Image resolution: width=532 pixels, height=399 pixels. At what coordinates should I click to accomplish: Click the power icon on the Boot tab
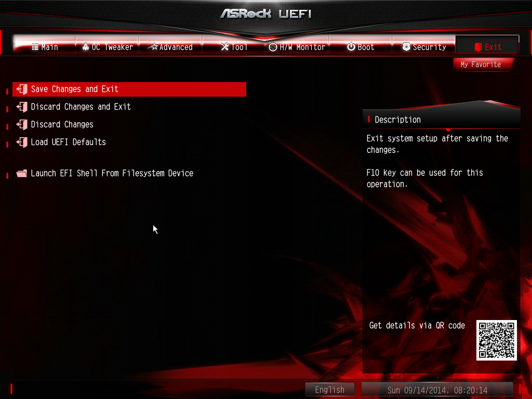coord(351,46)
